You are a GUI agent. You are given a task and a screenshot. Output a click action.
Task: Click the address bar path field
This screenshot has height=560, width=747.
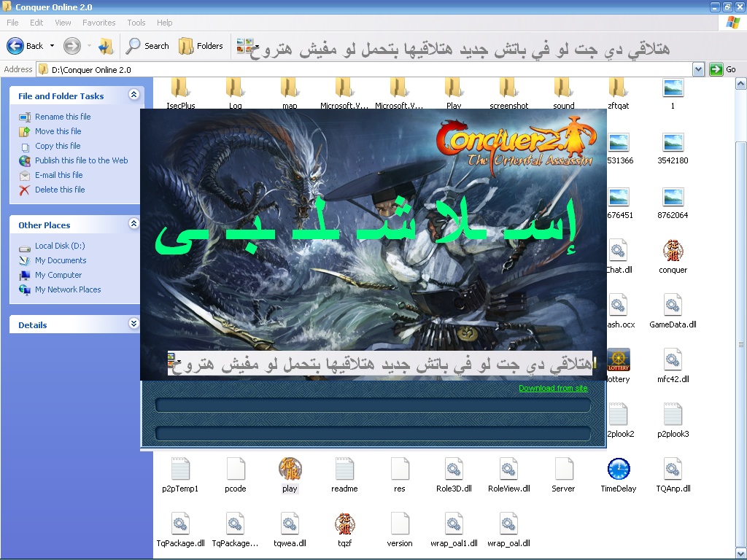365,69
